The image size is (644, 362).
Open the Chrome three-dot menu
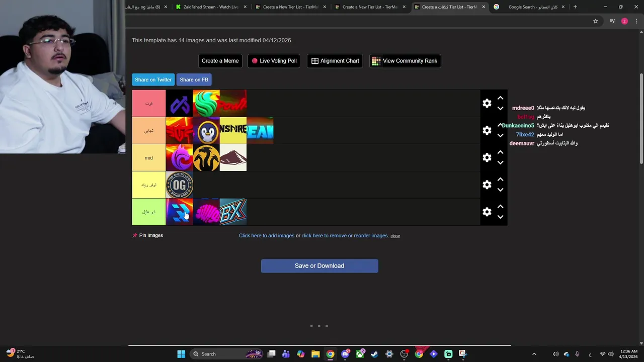[x=636, y=21]
